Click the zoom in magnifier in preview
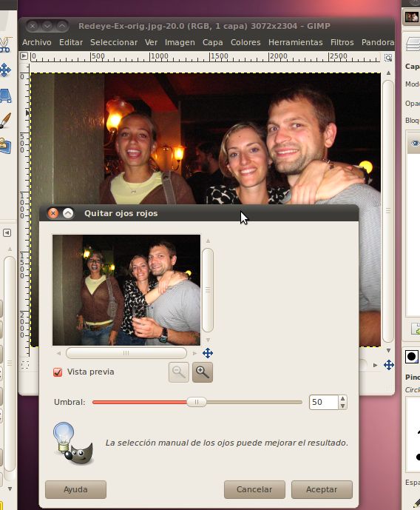 click(203, 372)
